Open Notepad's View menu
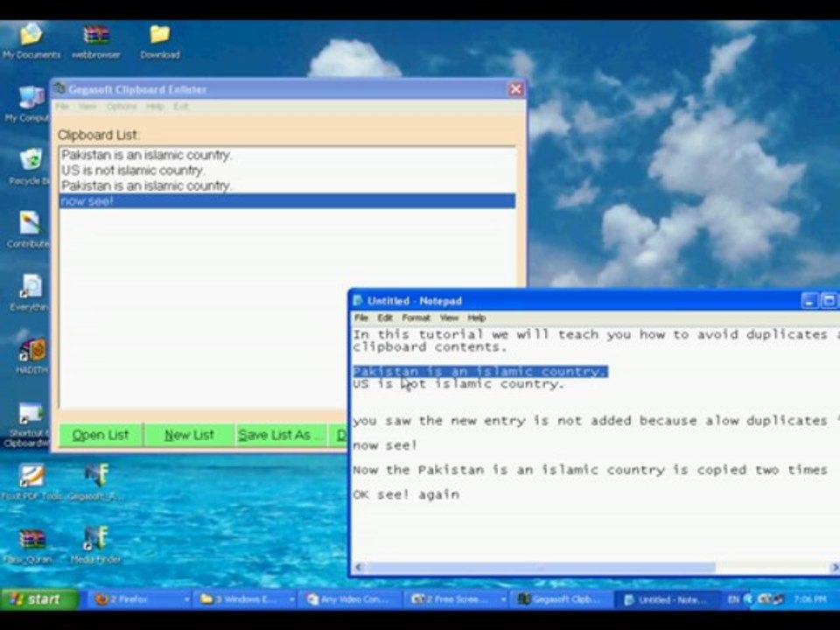The image size is (840, 630). click(x=449, y=318)
